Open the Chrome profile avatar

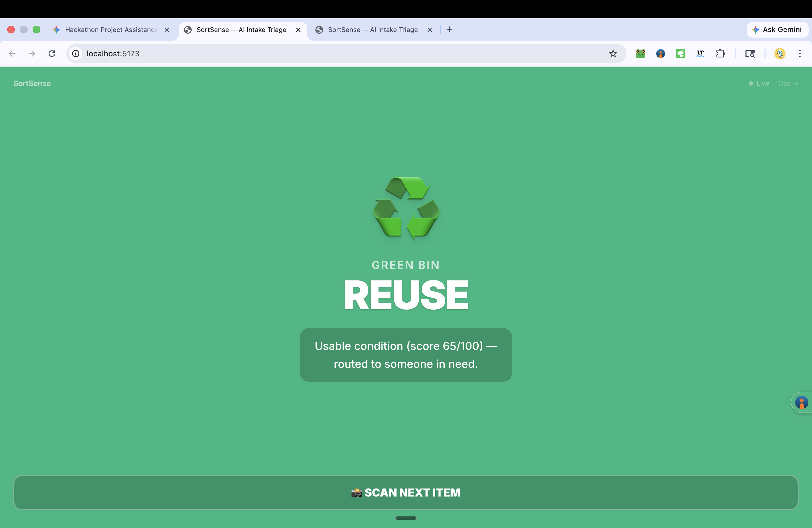780,54
